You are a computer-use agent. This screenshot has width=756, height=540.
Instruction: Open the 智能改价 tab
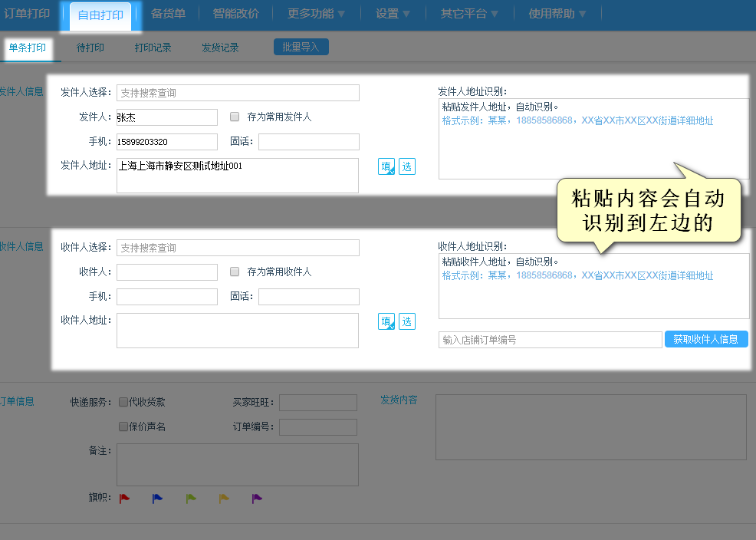tap(235, 14)
